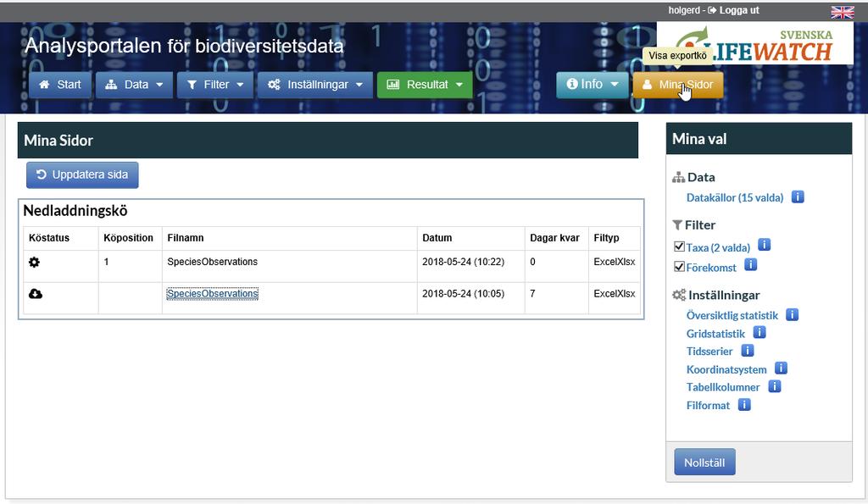
Task: Click the holgerd username text
Action: pos(684,10)
